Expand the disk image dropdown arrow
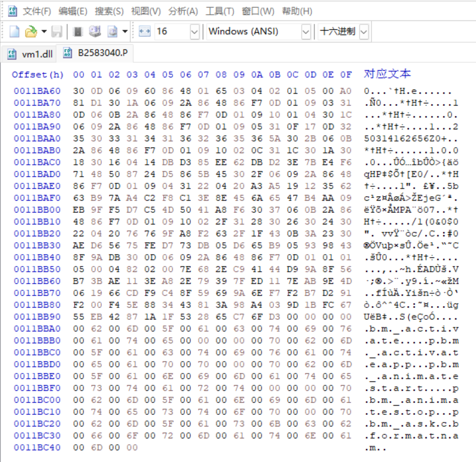476x462 pixels. click(125, 31)
